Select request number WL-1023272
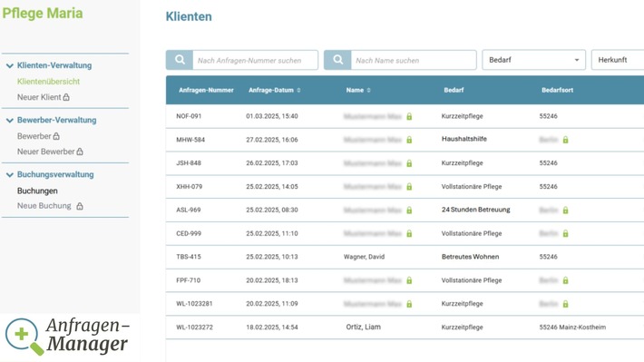 coord(194,328)
